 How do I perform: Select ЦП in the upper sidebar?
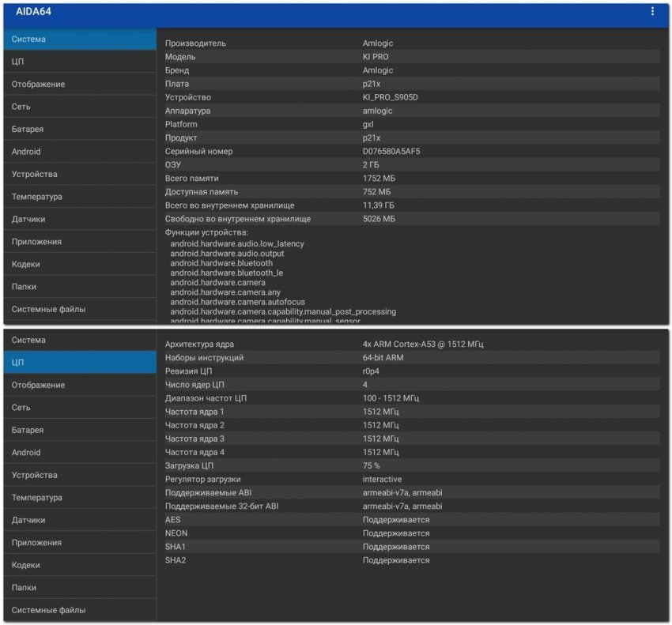(80, 62)
